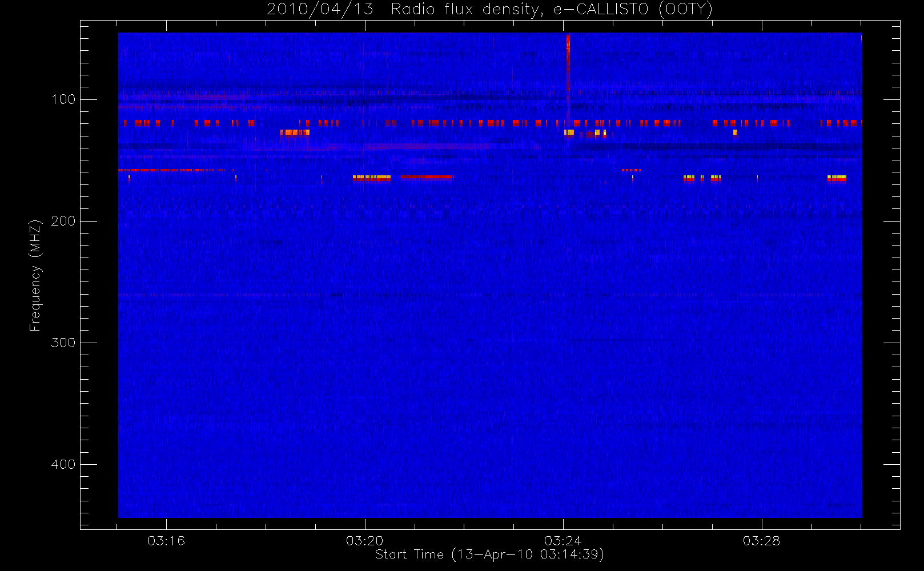Image resolution: width=924 pixels, height=571 pixels.
Task: Select the 03:28 time axis label
Action: point(761,541)
